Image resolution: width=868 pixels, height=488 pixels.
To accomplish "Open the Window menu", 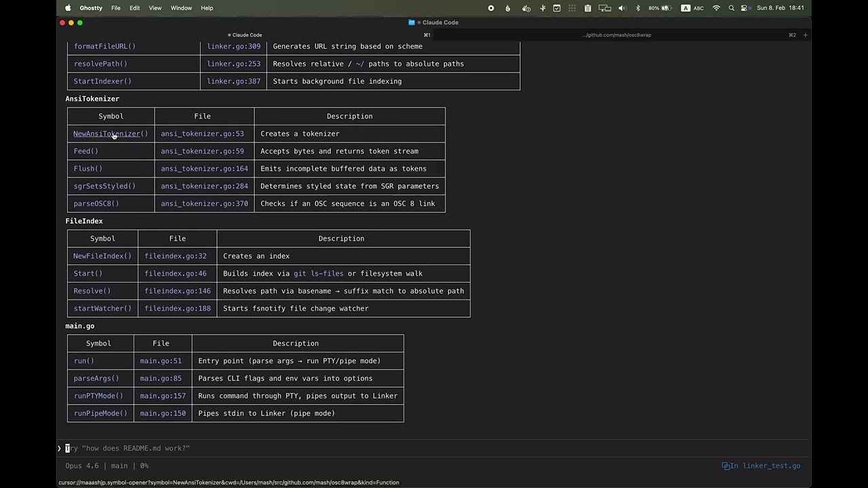I will (x=181, y=8).
